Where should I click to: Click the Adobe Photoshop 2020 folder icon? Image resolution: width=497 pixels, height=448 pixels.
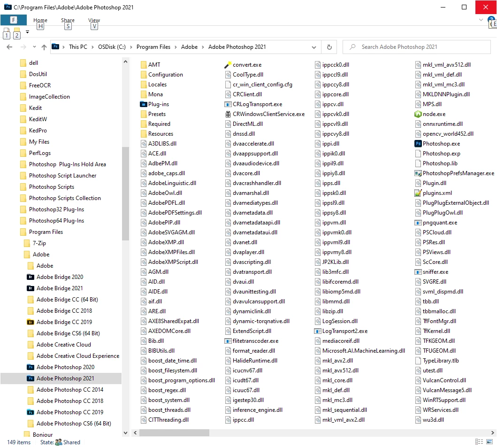pyautogui.click(x=31, y=367)
